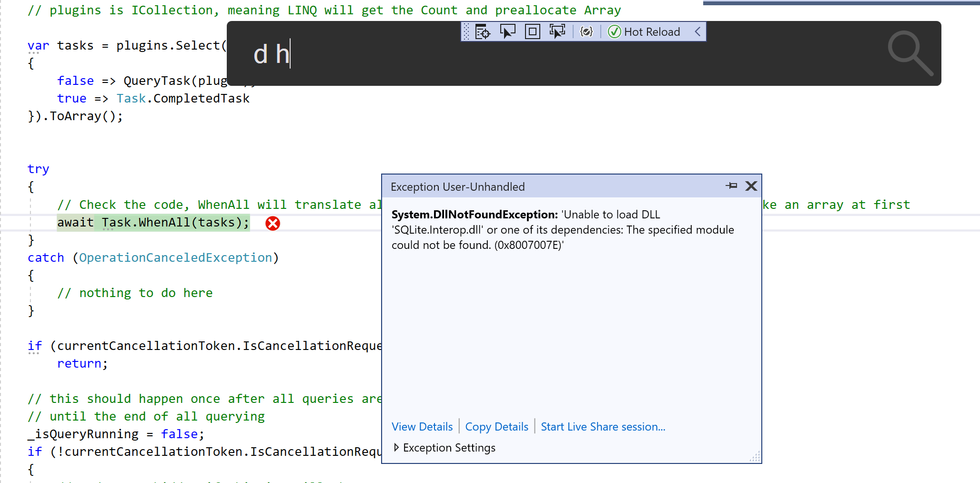This screenshot has height=483, width=980.
Task: Open the View Details link
Action: point(422,427)
